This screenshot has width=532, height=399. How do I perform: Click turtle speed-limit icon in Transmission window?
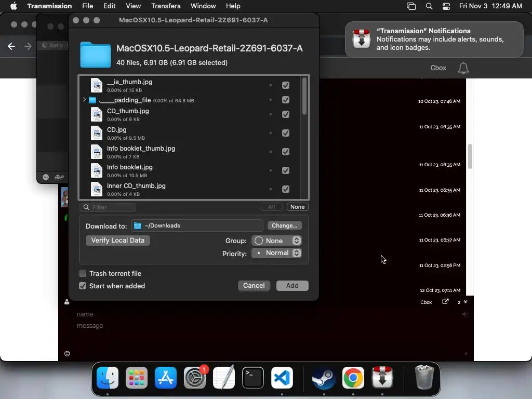59,177
